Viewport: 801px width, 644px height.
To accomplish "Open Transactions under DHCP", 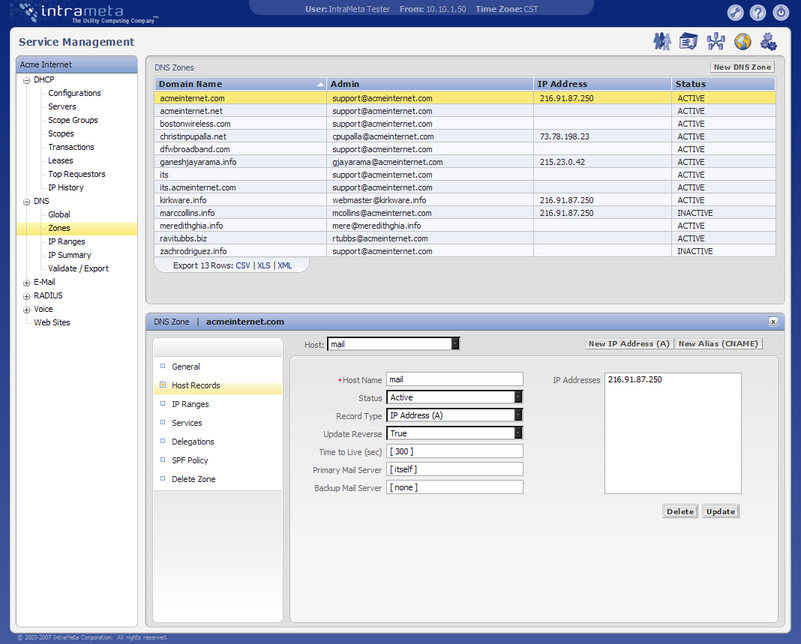I will (71, 147).
